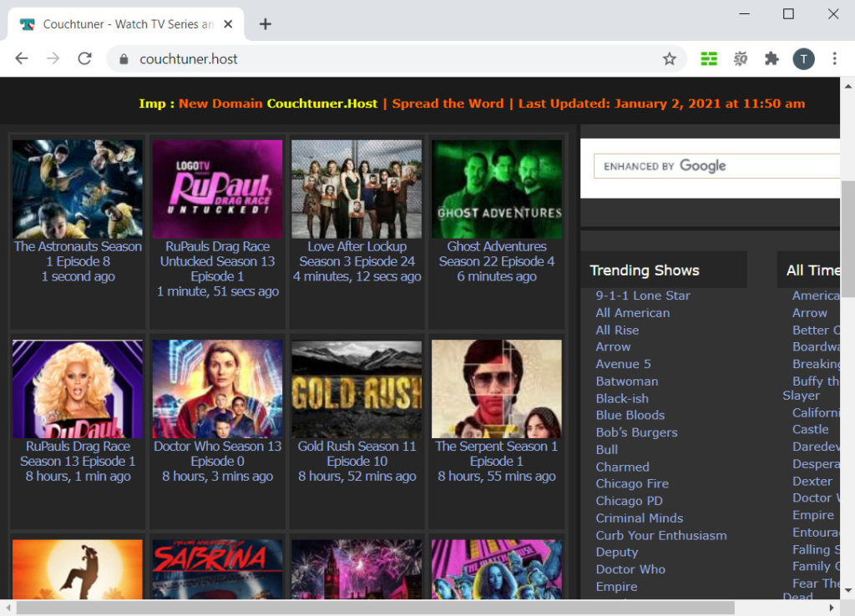Open The Astronauts thumbnail

click(x=78, y=189)
